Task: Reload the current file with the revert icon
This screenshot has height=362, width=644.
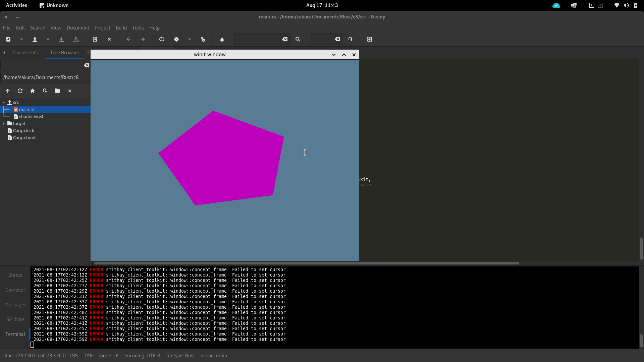Action: pos(95,39)
